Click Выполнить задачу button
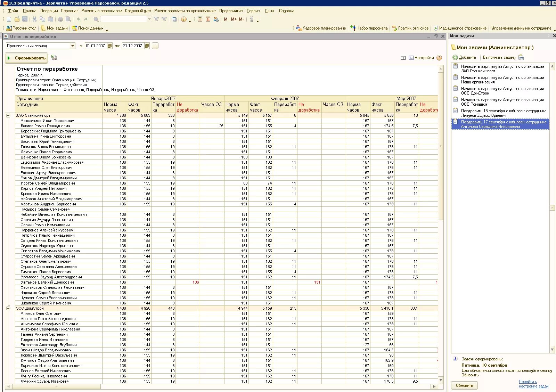This screenshot has height=392, width=556. click(499, 58)
